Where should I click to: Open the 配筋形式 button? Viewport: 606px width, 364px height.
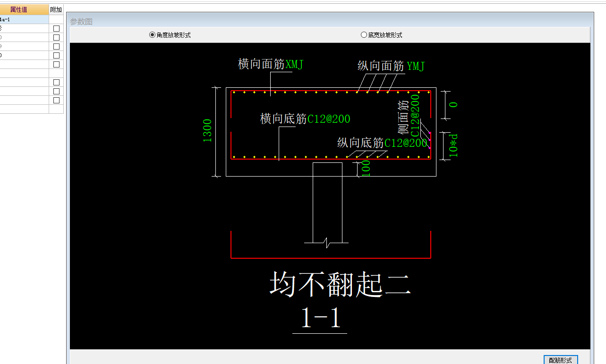pyautogui.click(x=561, y=360)
